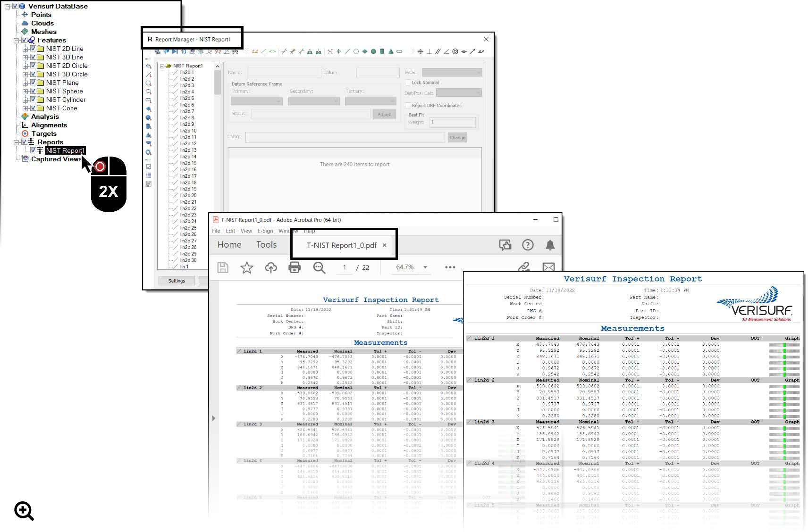Toggle the NIST 2D Line checkbox
The height and width of the screenshot is (532, 808).
33,49
